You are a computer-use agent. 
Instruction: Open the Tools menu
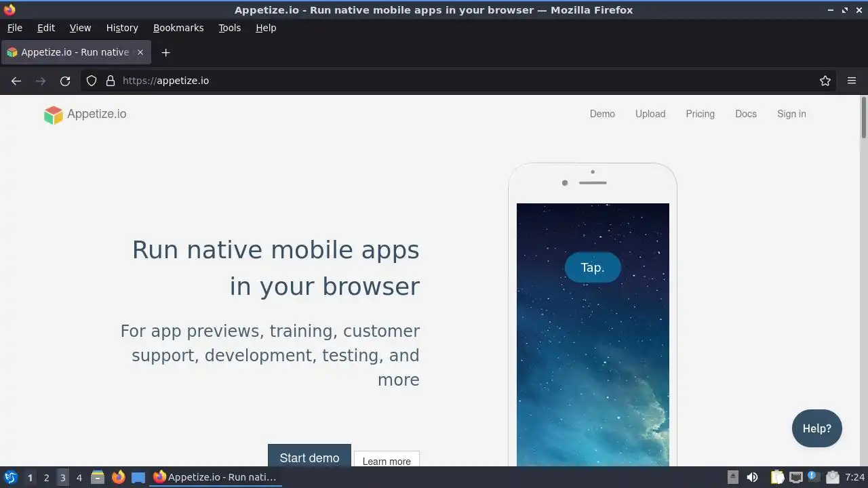tap(229, 28)
